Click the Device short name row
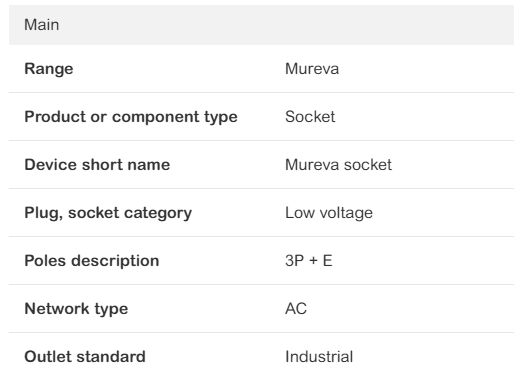 [261, 165]
